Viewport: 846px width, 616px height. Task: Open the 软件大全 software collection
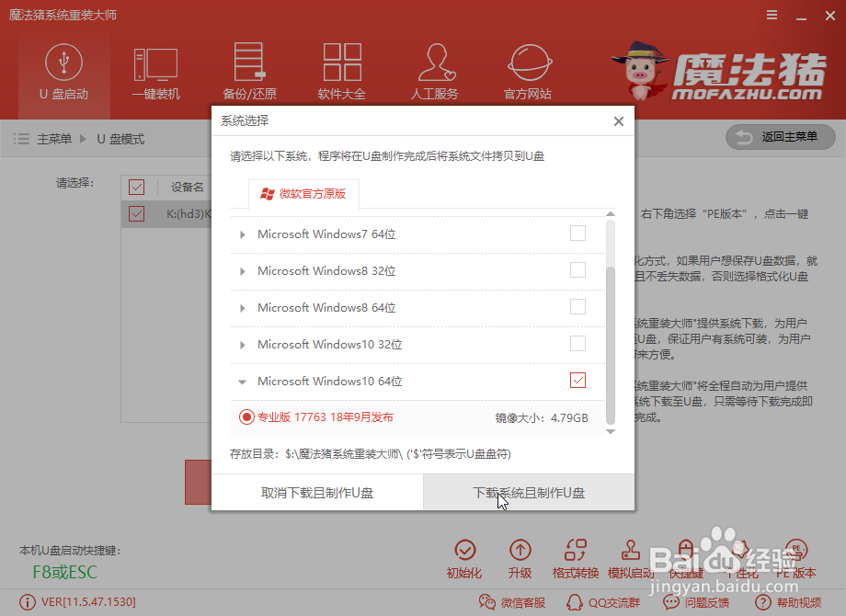tap(342, 72)
